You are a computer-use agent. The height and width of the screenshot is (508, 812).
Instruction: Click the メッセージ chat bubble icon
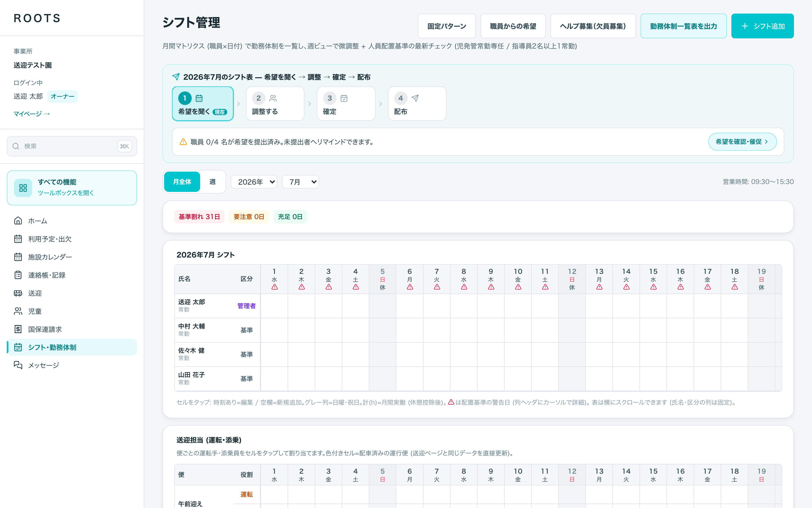(18, 365)
